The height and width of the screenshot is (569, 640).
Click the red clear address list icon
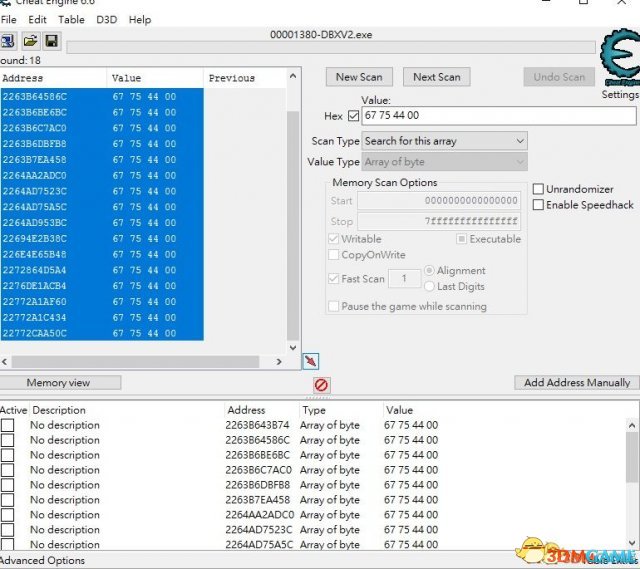pyautogui.click(x=321, y=385)
